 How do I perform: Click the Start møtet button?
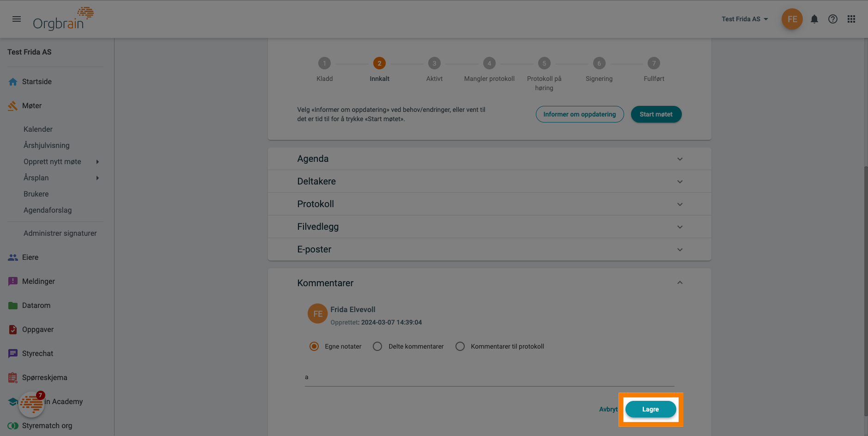click(656, 114)
